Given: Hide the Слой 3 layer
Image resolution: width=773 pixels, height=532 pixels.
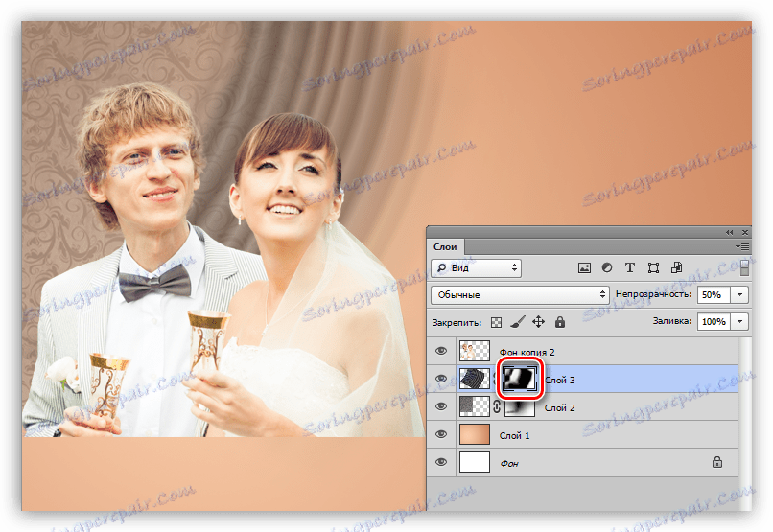Looking at the screenshot, I should pos(441,379).
